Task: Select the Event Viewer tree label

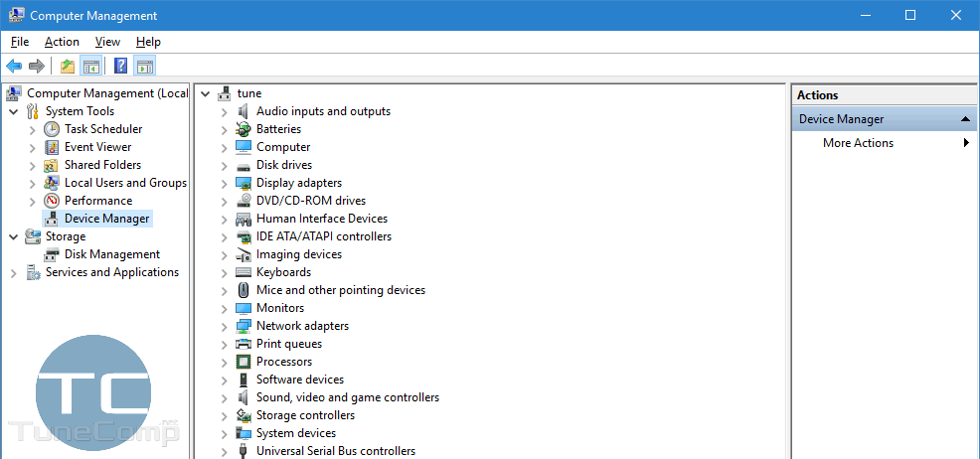Action: coord(97,147)
